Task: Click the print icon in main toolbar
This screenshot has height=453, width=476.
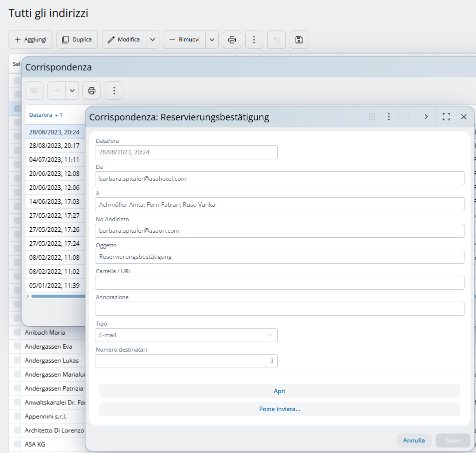Action: 232,40
